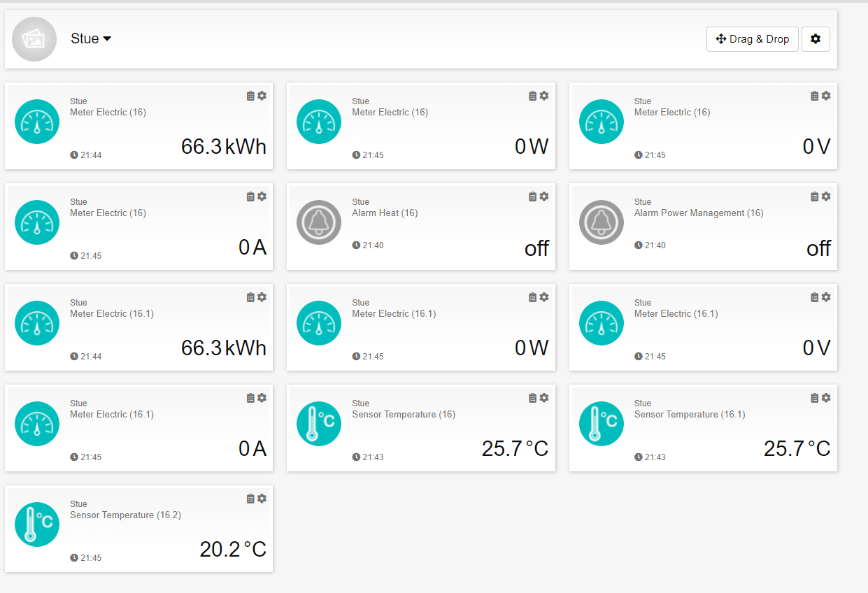The width and height of the screenshot is (868, 593).
Task: Open log clipboard icon on Alarm Heat (16)
Action: [x=532, y=197]
